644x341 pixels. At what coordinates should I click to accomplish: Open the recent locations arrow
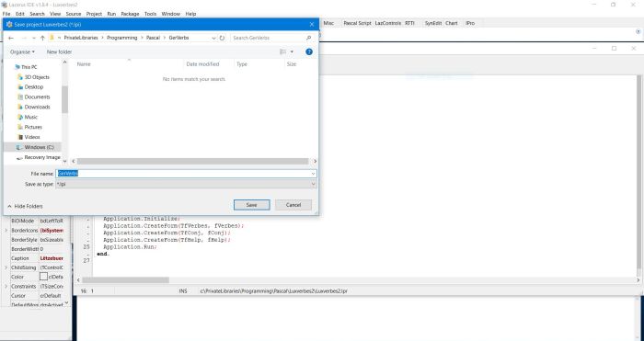33,38
